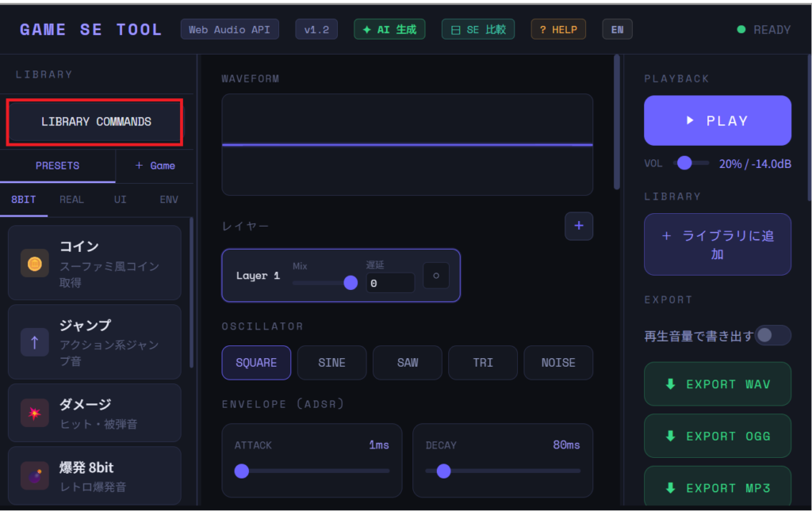Click the 遅延 delay input field
The image size is (812, 511).
(389, 283)
